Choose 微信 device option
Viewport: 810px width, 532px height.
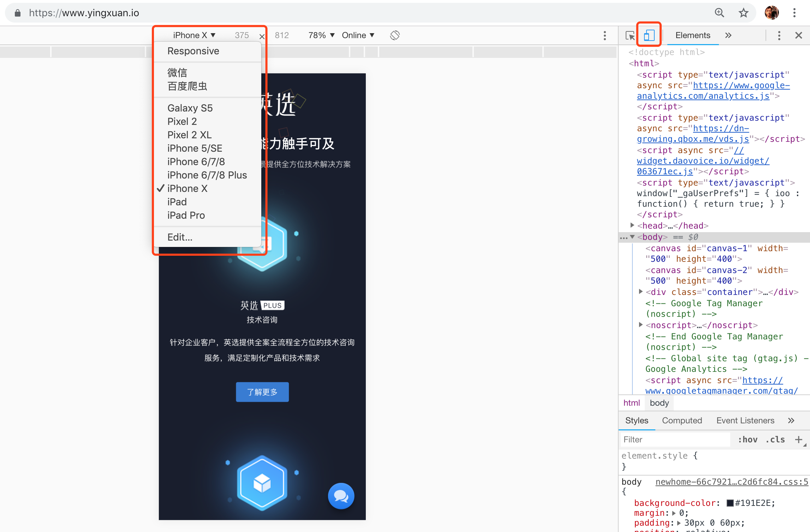pos(208,73)
